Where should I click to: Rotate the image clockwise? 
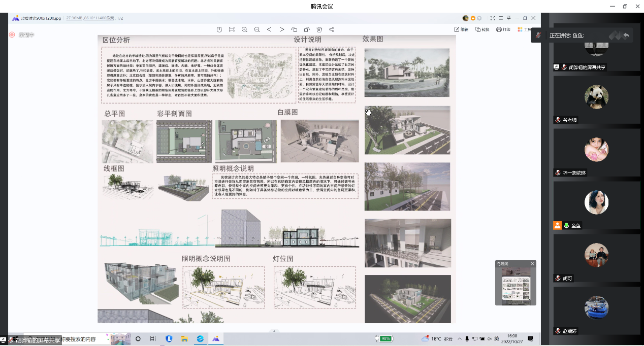[307, 29]
